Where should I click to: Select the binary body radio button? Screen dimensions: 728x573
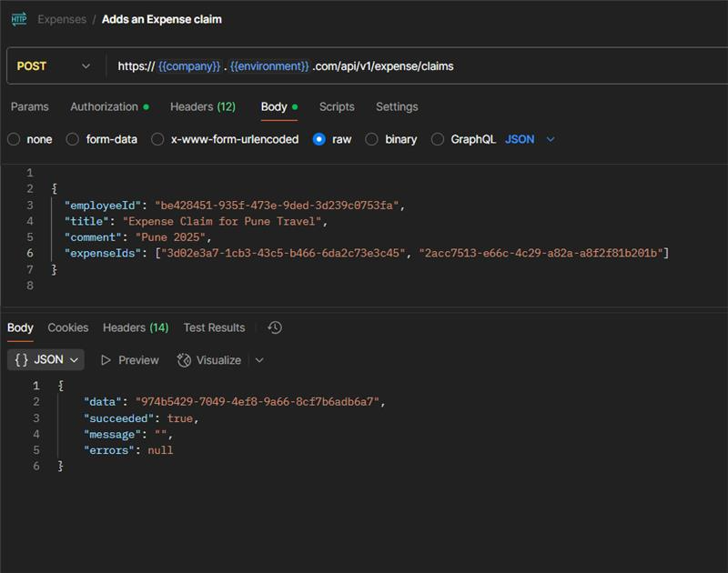pyautogui.click(x=371, y=139)
